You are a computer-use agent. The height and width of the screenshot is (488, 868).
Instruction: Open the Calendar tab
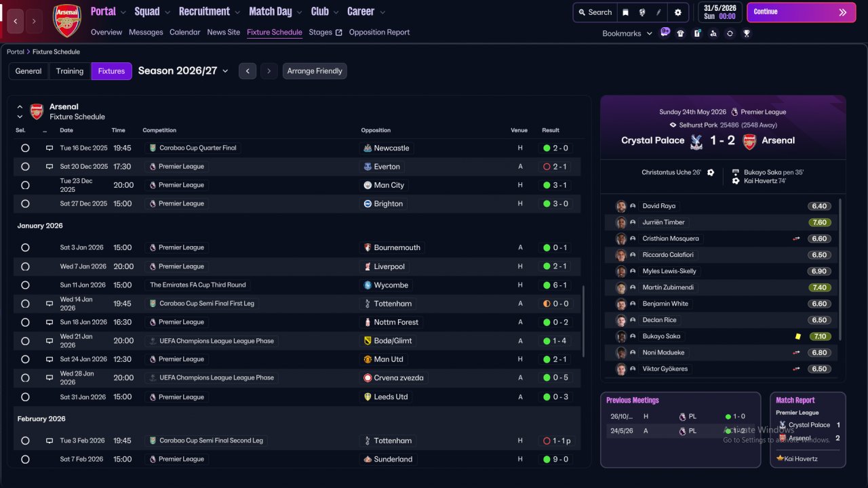185,32
